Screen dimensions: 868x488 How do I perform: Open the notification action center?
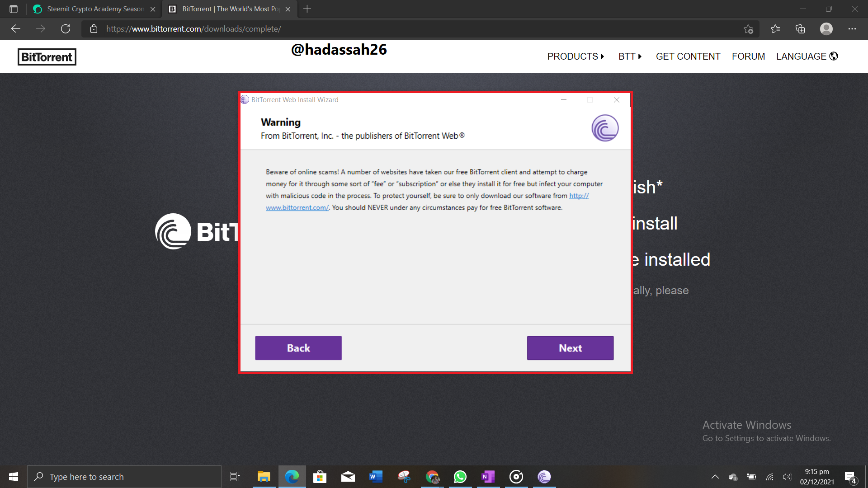coord(850,477)
